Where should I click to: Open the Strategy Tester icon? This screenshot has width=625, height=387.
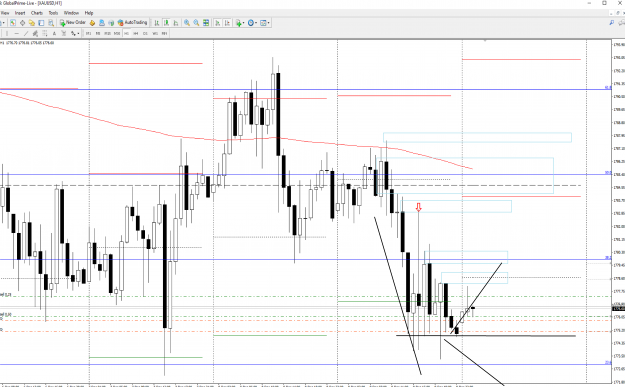click(x=51, y=23)
